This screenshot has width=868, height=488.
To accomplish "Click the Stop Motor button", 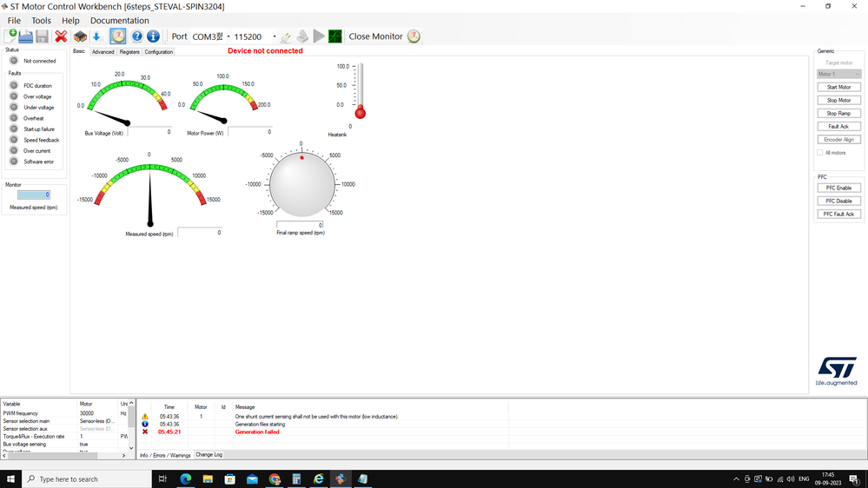I will click(x=838, y=100).
